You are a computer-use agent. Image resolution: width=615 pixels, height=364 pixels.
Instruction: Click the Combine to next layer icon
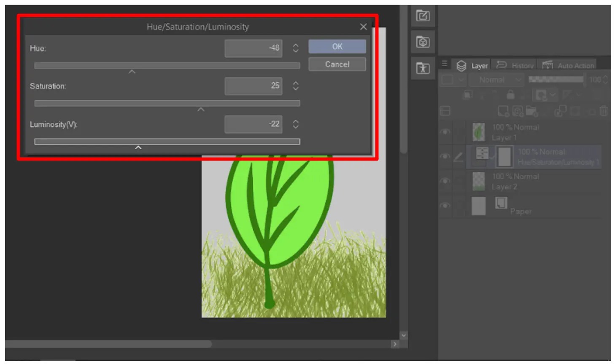pos(560,110)
